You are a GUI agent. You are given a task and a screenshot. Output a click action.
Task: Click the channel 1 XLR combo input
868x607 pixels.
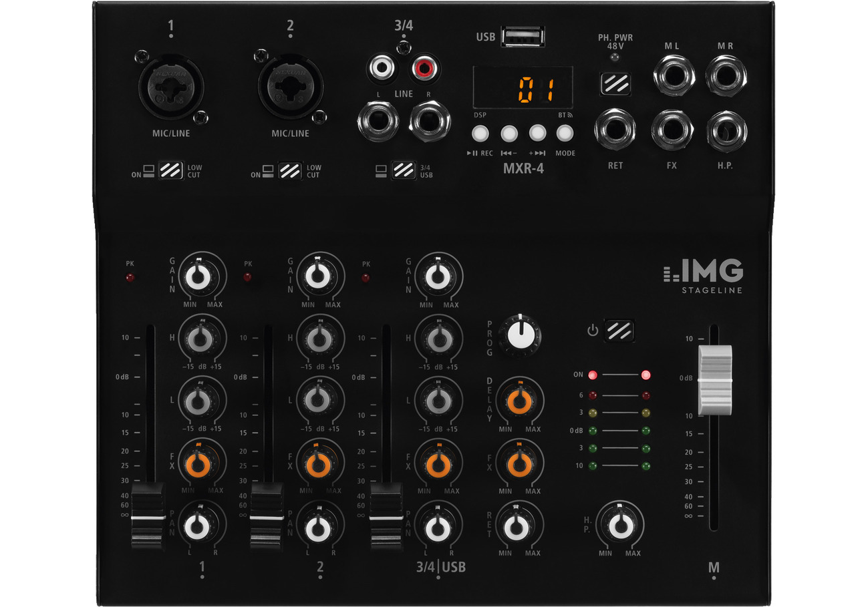[171, 86]
